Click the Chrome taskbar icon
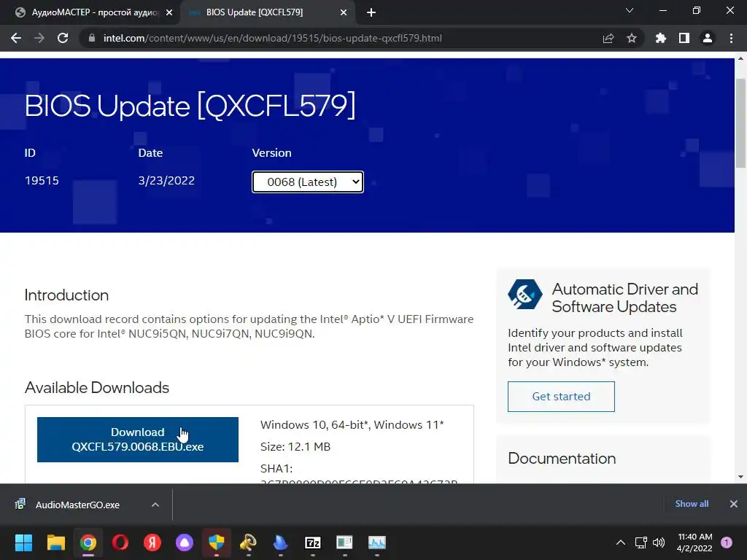Image resolution: width=747 pixels, height=560 pixels. [x=88, y=542]
